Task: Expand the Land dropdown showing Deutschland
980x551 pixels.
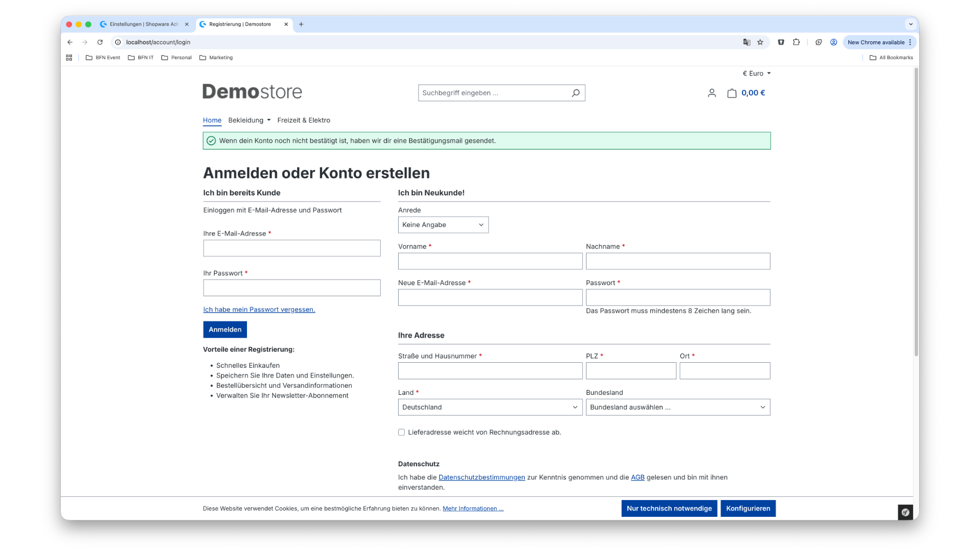Action: pyautogui.click(x=490, y=407)
